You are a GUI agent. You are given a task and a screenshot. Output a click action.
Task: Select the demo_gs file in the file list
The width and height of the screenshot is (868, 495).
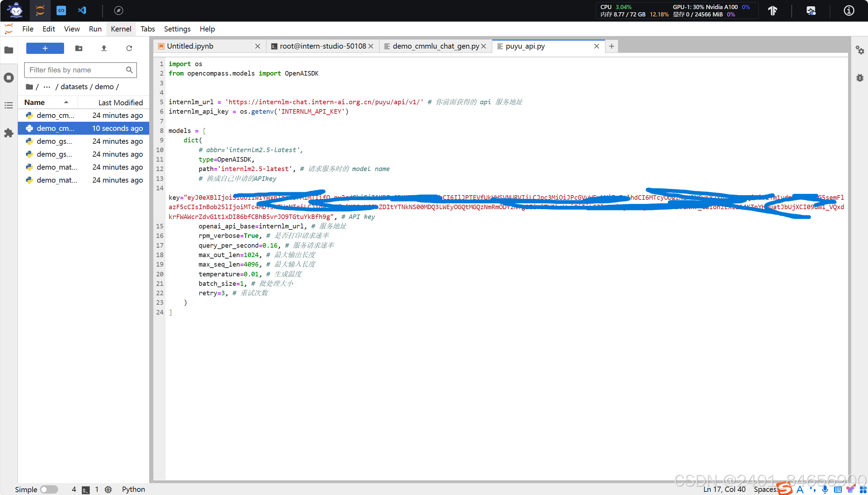[x=54, y=141]
